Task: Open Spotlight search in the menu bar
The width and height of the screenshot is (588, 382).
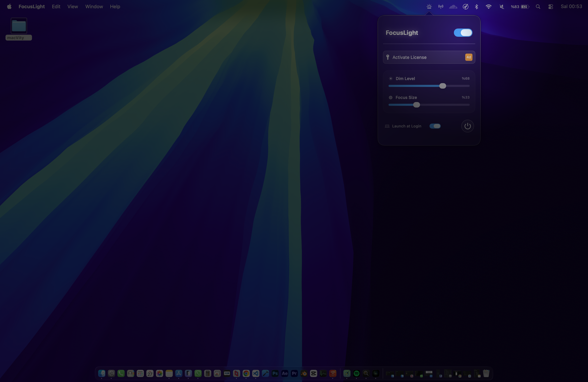Action: pos(538,6)
